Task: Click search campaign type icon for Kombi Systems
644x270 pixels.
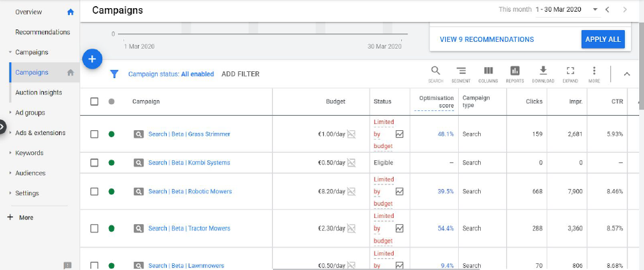Action: click(x=139, y=163)
